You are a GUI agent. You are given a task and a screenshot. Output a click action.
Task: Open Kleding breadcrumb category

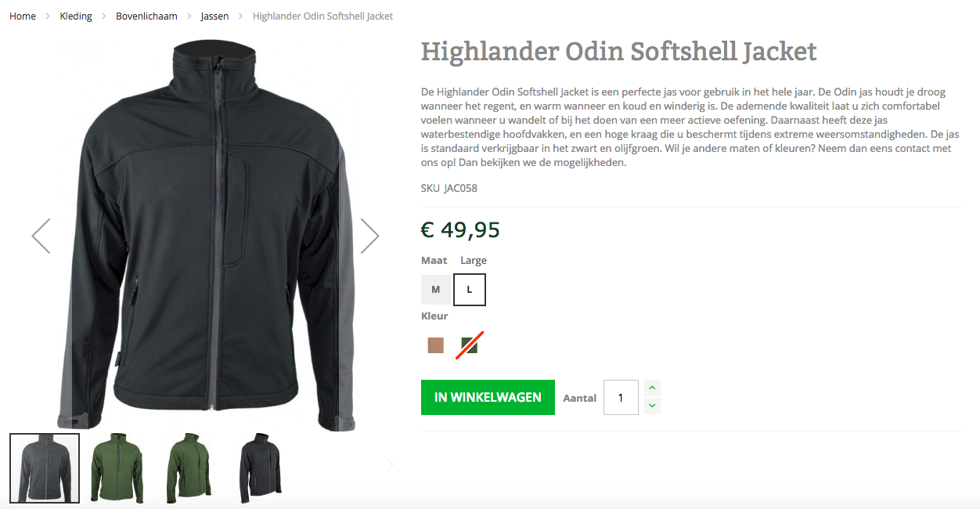point(76,16)
